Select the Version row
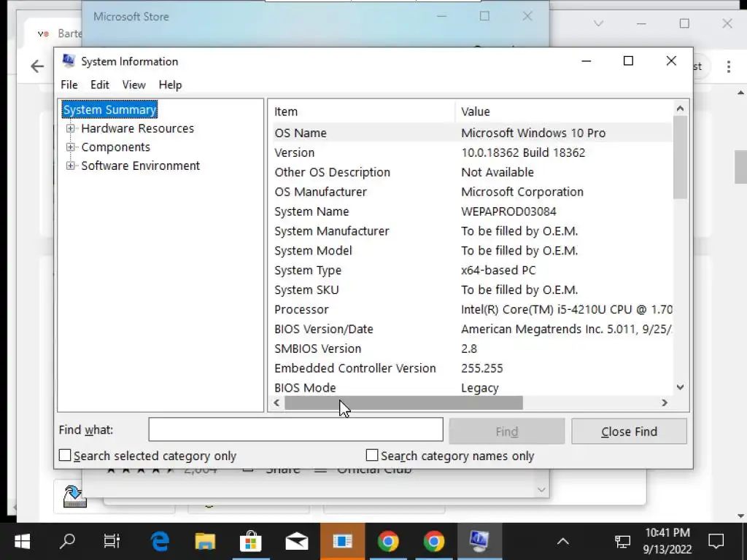This screenshot has height=560, width=747. [472, 152]
